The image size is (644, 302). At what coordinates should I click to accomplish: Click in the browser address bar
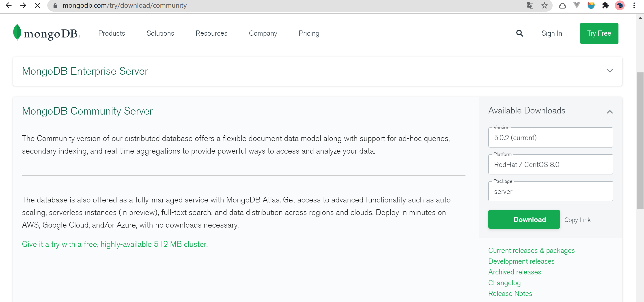tap(125, 6)
